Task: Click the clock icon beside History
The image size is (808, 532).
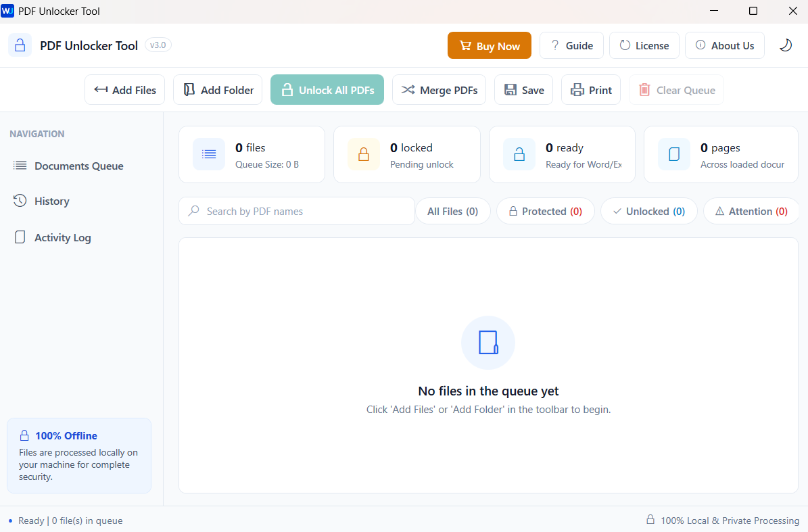Action: tap(20, 200)
